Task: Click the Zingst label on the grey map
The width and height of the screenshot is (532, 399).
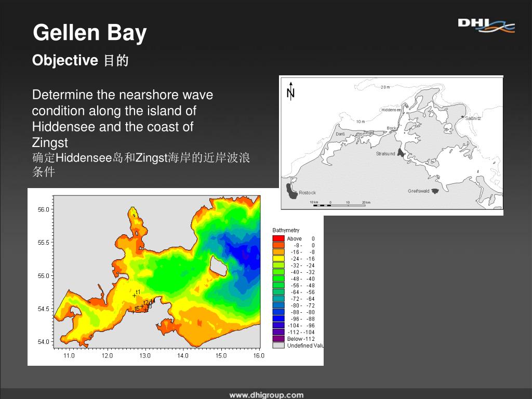Action: click(x=368, y=132)
